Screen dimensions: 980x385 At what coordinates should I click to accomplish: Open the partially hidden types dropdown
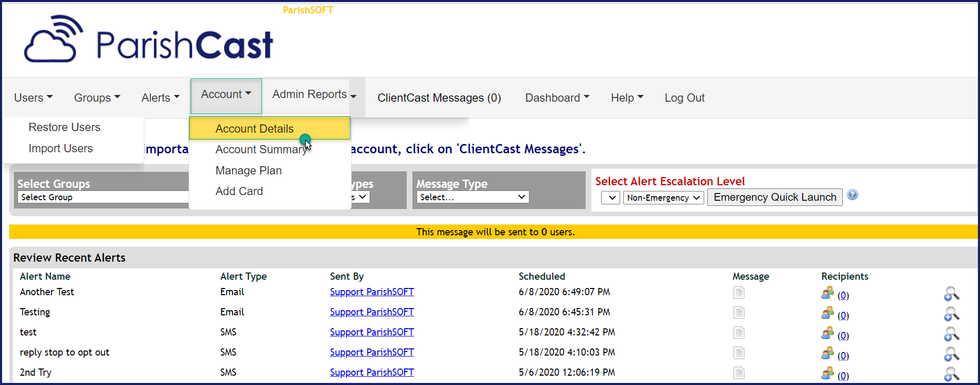(360, 197)
